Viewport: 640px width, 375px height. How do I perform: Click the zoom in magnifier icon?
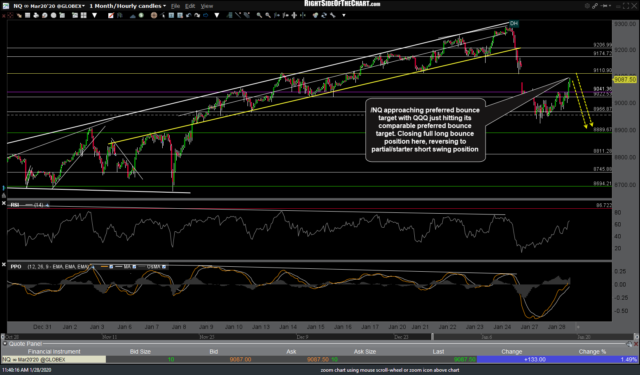click(259, 15)
